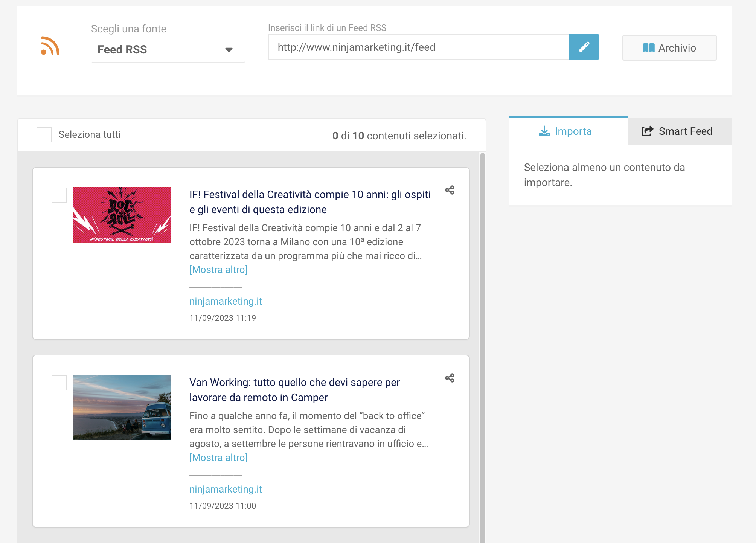756x543 pixels.
Task: Click the pencil edit button for feed URL
Action: point(584,47)
